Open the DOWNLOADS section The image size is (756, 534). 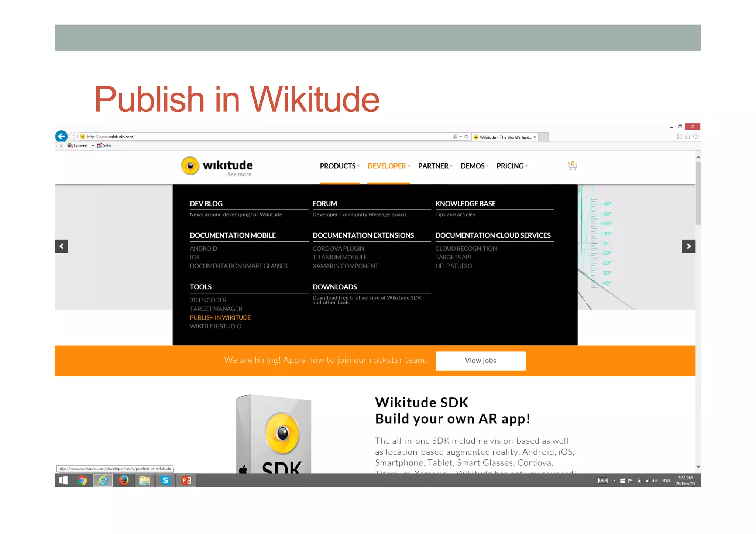coord(334,287)
